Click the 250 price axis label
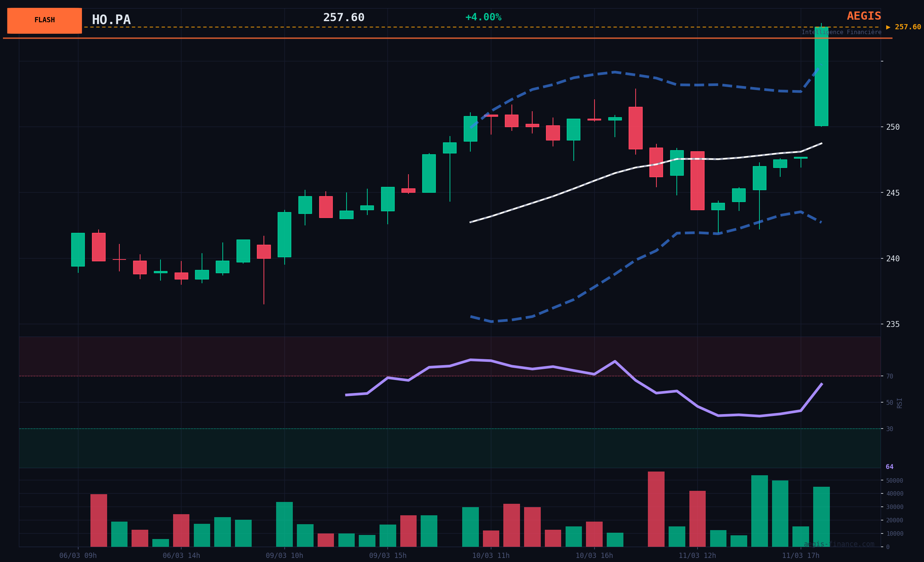 click(x=892, y=127)
